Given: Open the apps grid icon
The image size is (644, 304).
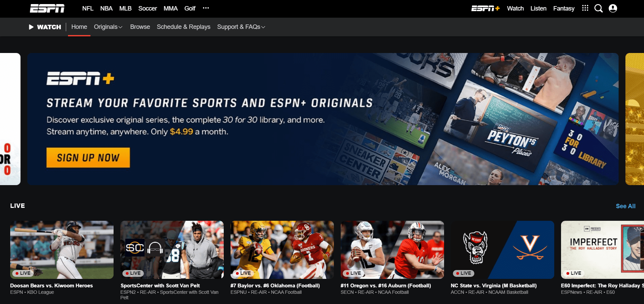Looking at the screenshot, I should (585, 8).
